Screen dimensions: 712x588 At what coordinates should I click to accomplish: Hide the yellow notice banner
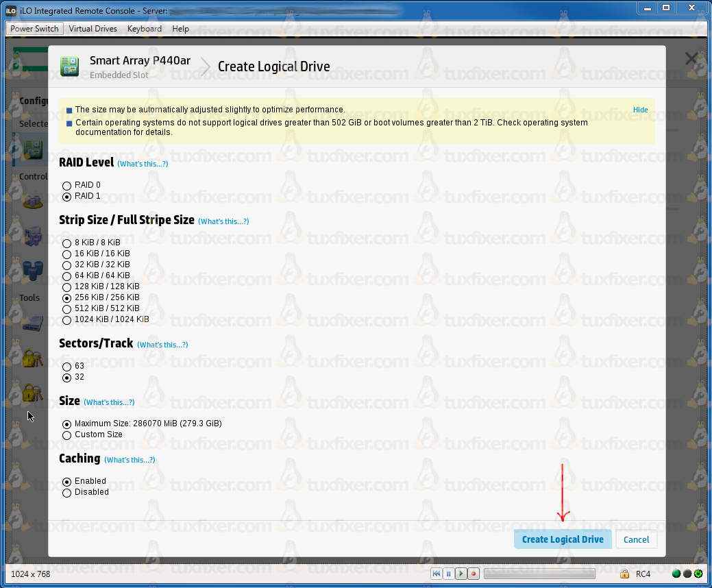click(640, 110)
